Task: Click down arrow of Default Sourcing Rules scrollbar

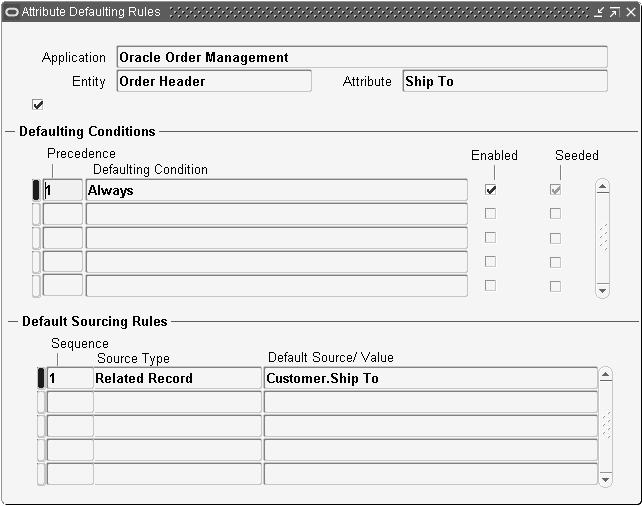Action: point(606,479)
